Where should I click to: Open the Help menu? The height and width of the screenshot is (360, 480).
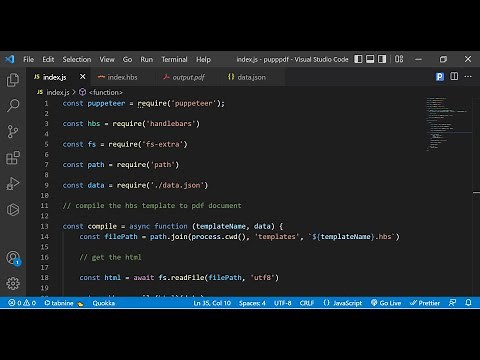[203, 59]
